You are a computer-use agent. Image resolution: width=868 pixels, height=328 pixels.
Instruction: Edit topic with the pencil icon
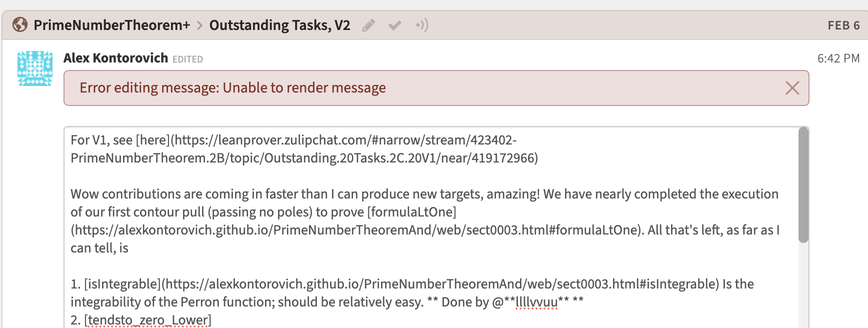point(369,25)
